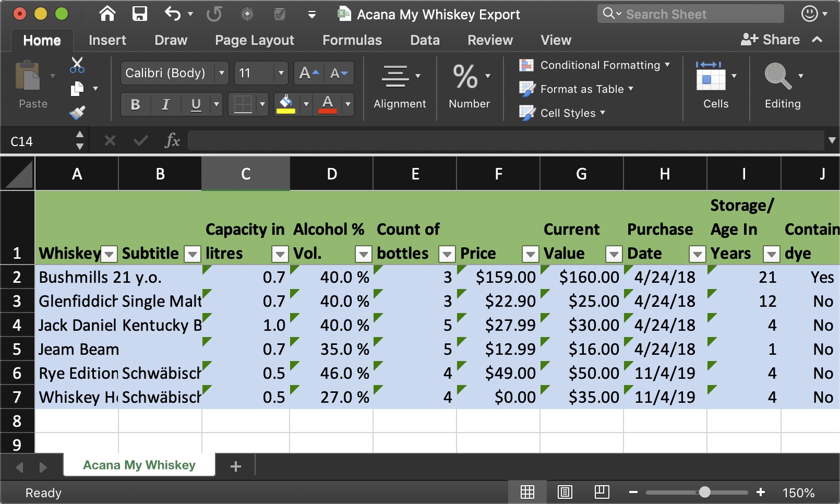Open borders dropdown arrow
840x504 pixels.
pyautogui.click(x=262, y=104)
